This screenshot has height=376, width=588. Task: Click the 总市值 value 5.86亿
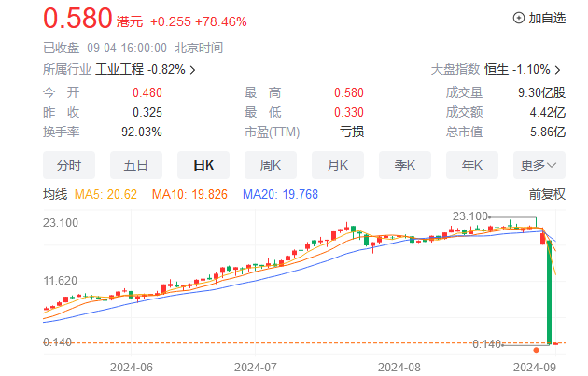pyautogui.click(x=548, y=132)
